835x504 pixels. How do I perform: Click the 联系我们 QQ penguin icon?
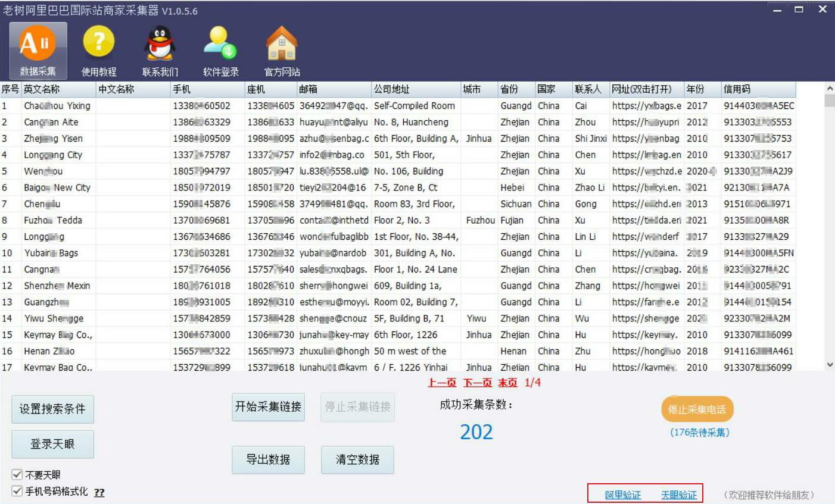pos(160,51)
